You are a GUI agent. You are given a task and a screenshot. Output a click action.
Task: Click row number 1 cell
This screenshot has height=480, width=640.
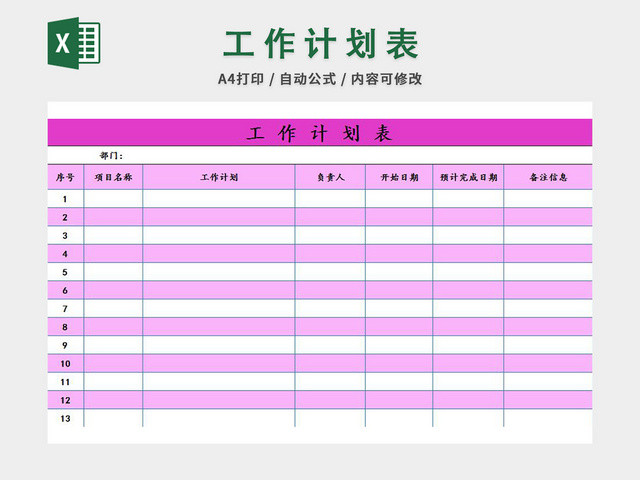point(66,199)
